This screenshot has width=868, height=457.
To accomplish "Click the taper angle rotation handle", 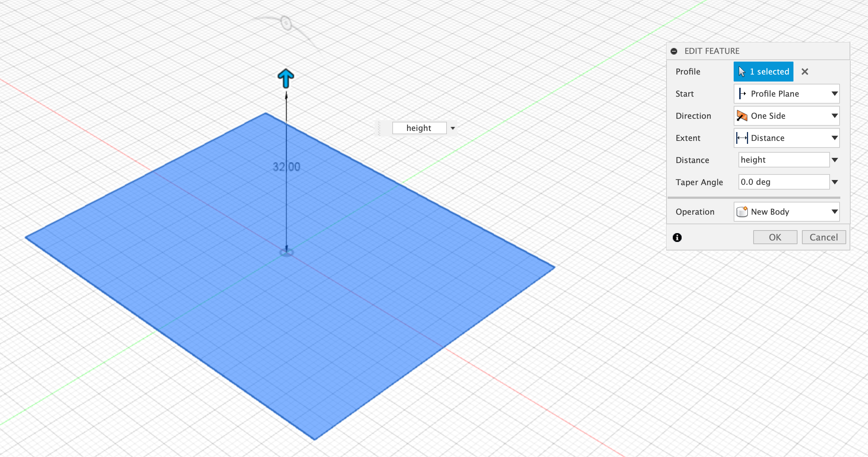I will pos(286,23).
